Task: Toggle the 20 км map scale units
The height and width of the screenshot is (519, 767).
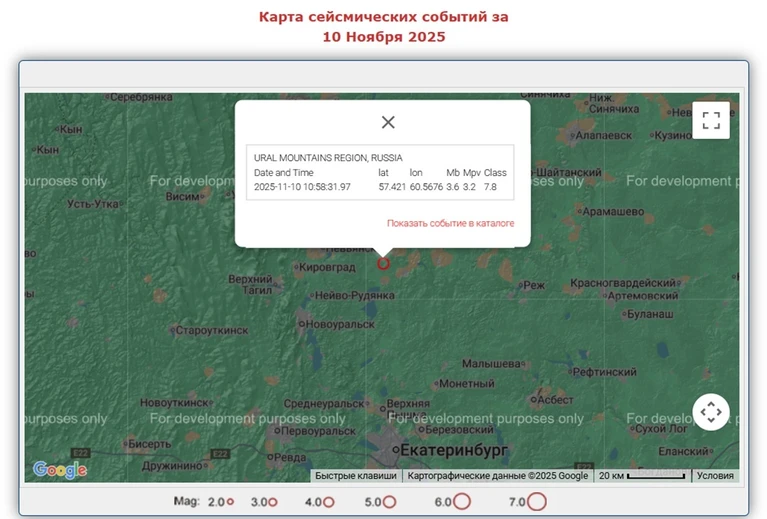Action: 641,476
